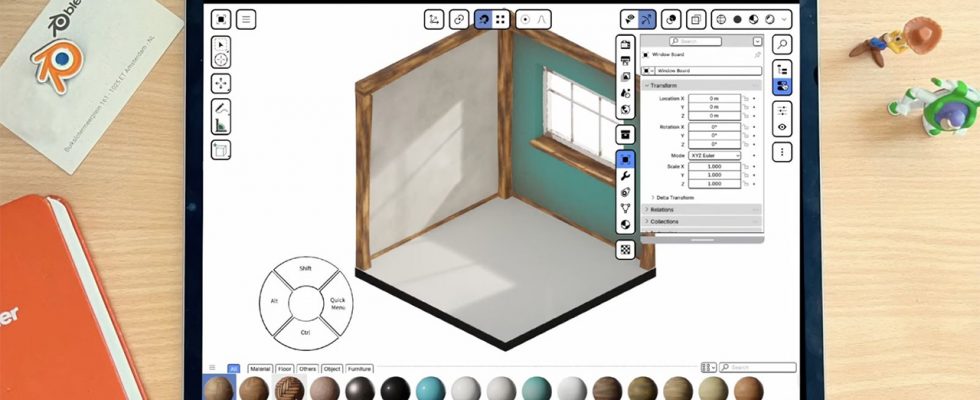The width and height of the screenshot is (980, 400).
Task: Expand the Relations section
Action: 702,209
